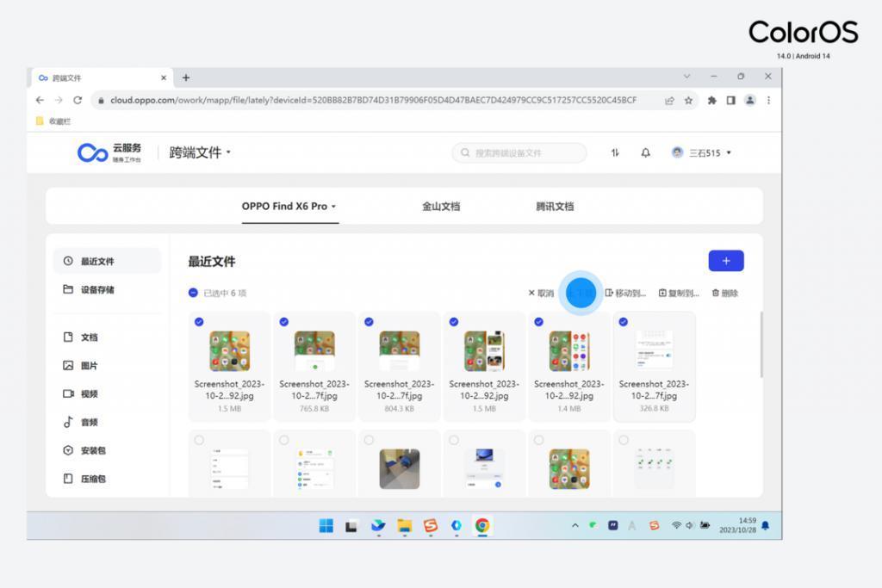Click the deselect toggle next to 已选中 6 项
This screenshot has width=882, height=588.
tap(193, 293)
